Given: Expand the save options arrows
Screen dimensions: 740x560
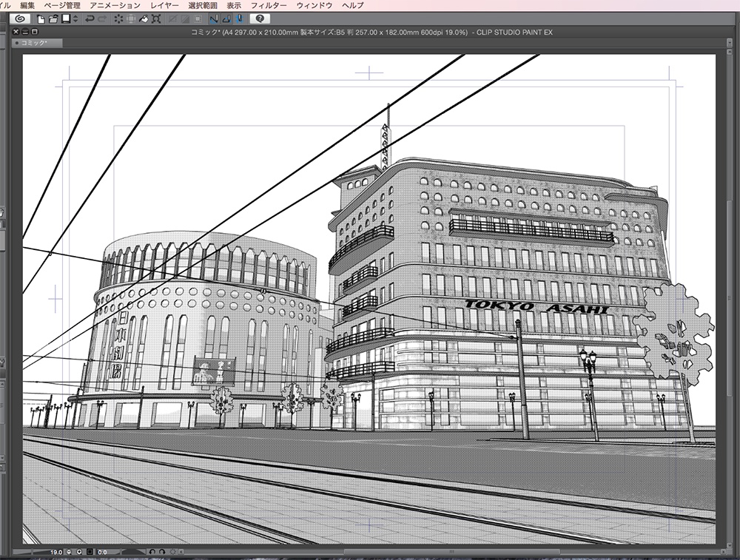Looking at the screenshot, I should tap(75, 19).
